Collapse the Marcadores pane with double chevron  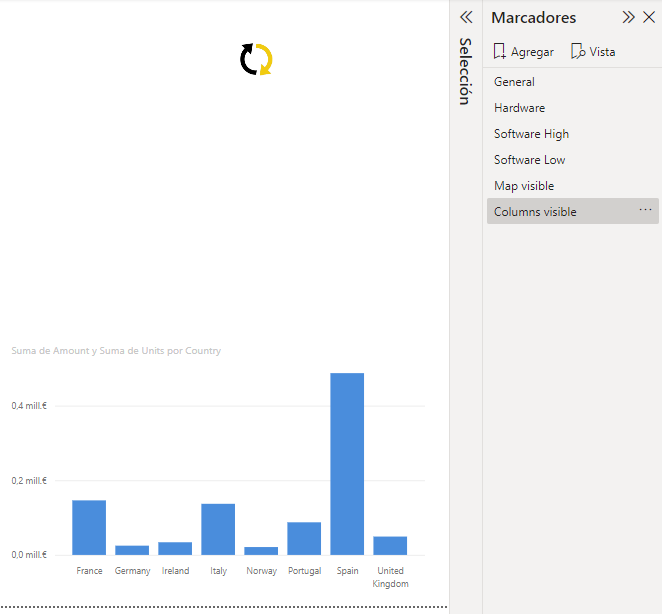click(x=628, y=17)
